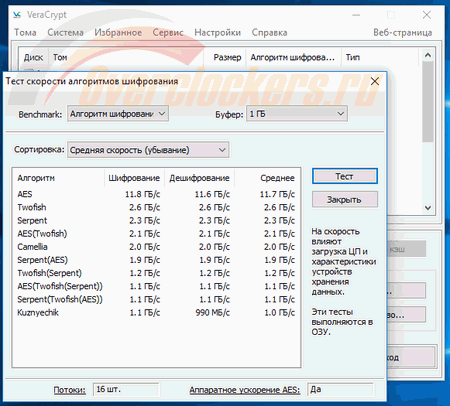Click the main window volume list scrollbar thumb
The image size is (450, 406).
(428, 102)
